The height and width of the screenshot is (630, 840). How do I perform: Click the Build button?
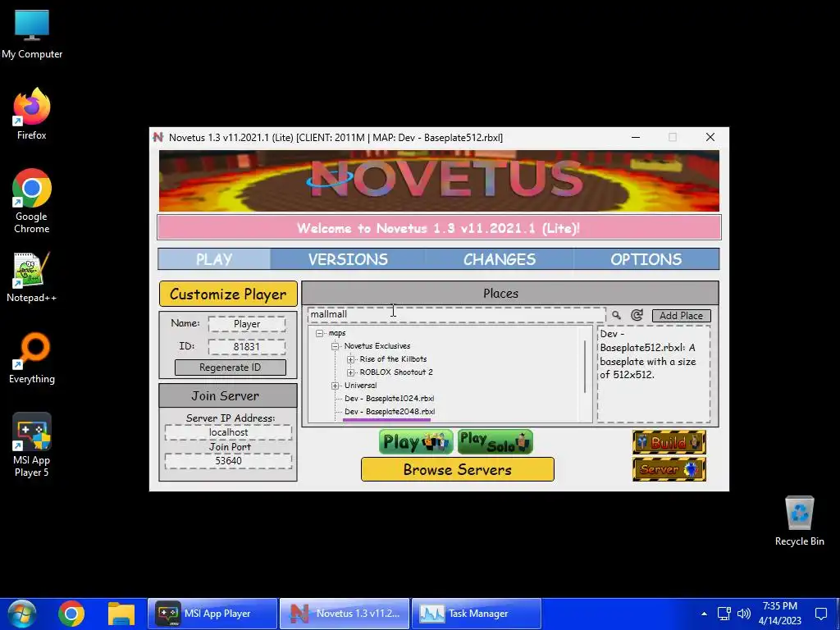tap(669, 442)
